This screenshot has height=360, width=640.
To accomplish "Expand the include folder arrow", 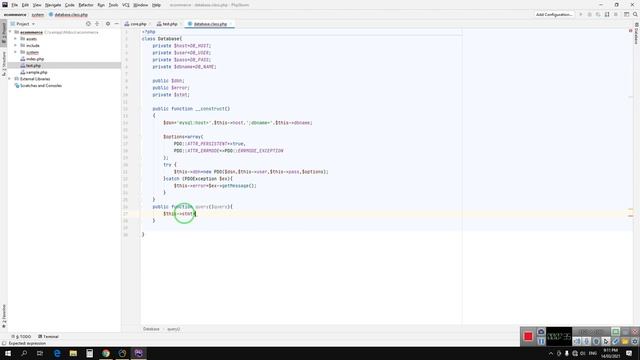I will point(16,45).
